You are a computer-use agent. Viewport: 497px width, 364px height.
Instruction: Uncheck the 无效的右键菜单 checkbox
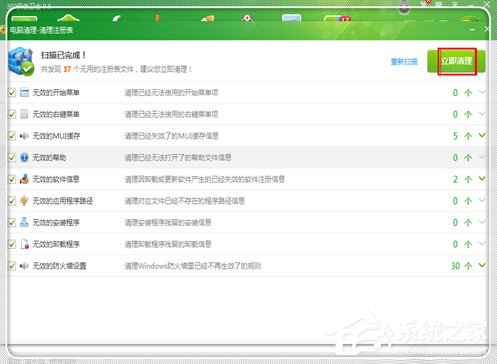pyautogui.click(x=12, y=114)
